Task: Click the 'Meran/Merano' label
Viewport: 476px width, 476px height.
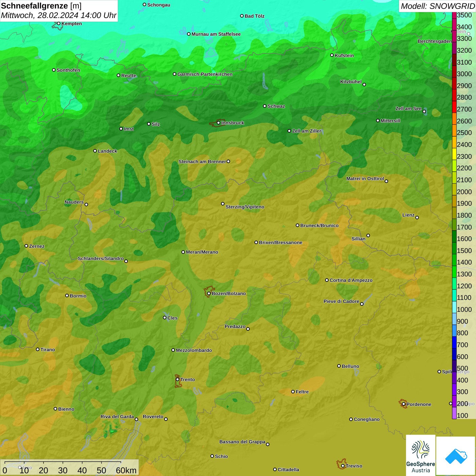Action: click(202, 252)
